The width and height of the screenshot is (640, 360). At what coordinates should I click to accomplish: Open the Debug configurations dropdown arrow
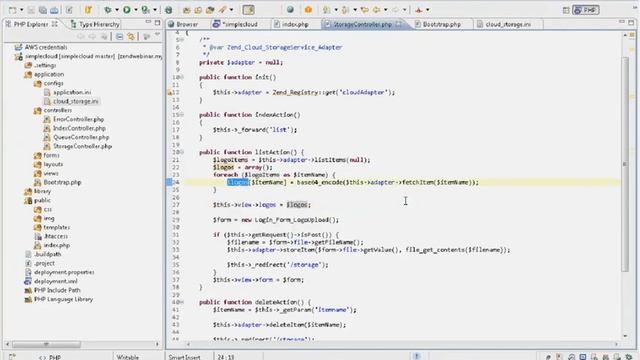(x=116, y=10)
